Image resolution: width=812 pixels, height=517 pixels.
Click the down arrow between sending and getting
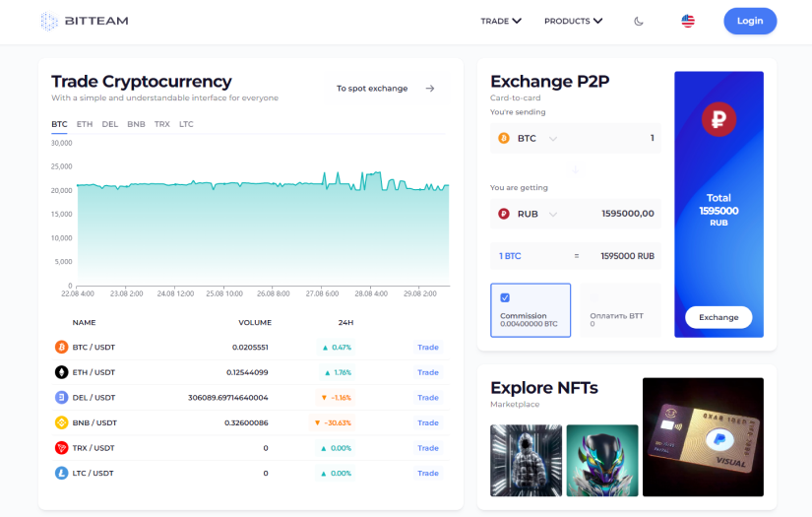(x=575, y=170)
